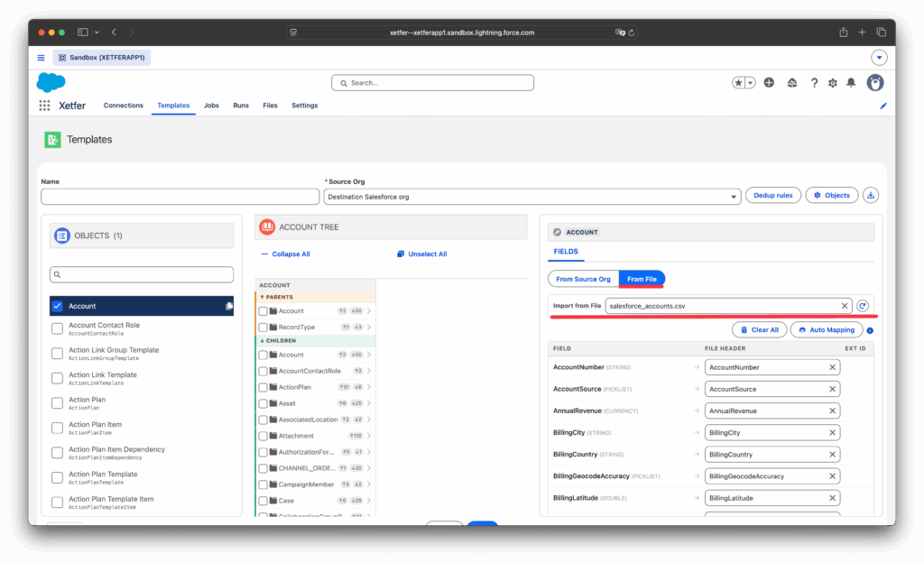Check the Action Link Group Template checkbox

(x=57, y=354)
